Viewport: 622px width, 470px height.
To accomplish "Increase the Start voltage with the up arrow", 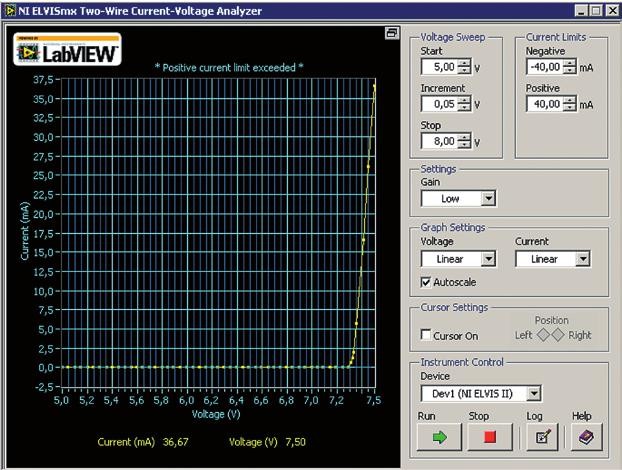I will [465, 63].
